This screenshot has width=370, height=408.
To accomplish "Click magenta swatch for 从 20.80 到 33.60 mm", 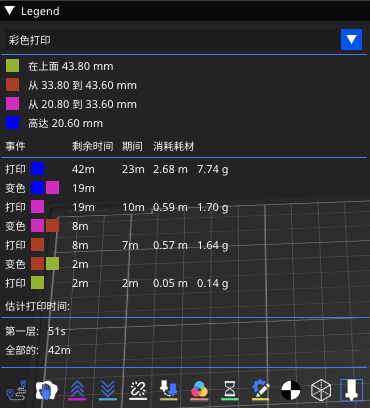I will (x=12, y=104).
